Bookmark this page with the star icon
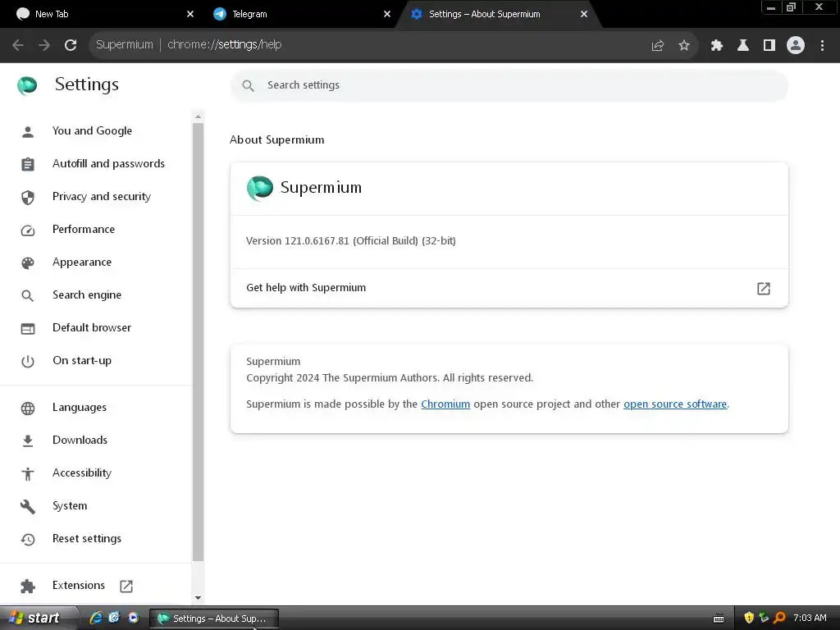The width and height of the screenshot is (840, 630). pyautogui.click(x=683, y=46)
